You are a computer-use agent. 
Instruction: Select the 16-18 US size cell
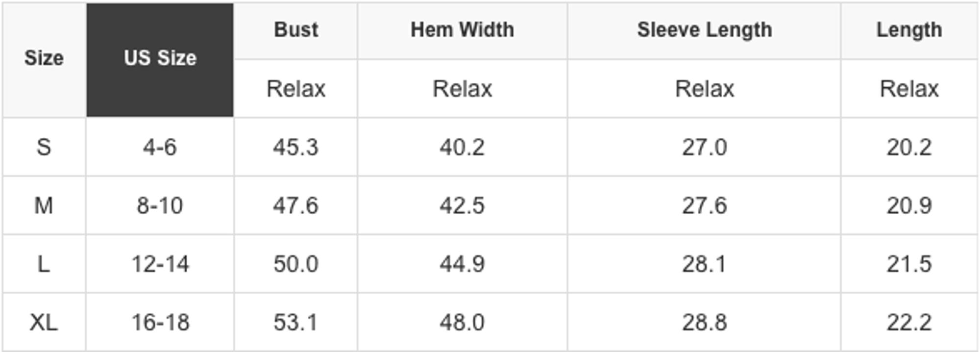[x=160, y=323]
